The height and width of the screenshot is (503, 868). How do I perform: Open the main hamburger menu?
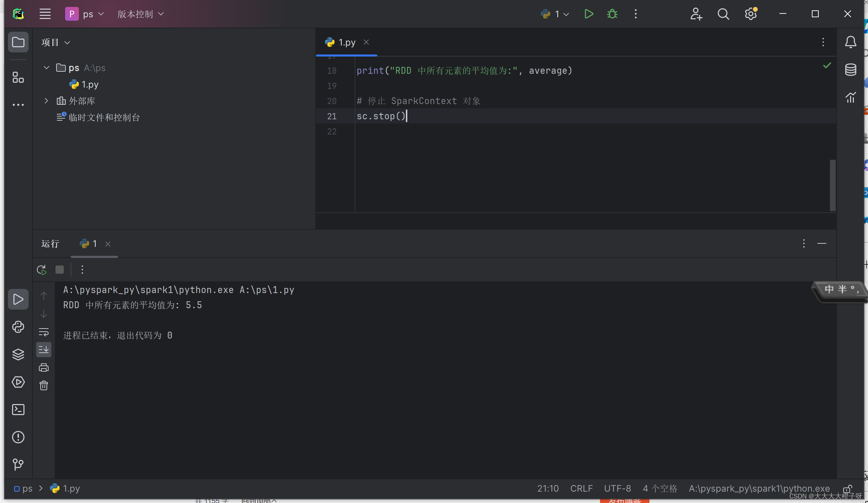[x=45, y=14]
